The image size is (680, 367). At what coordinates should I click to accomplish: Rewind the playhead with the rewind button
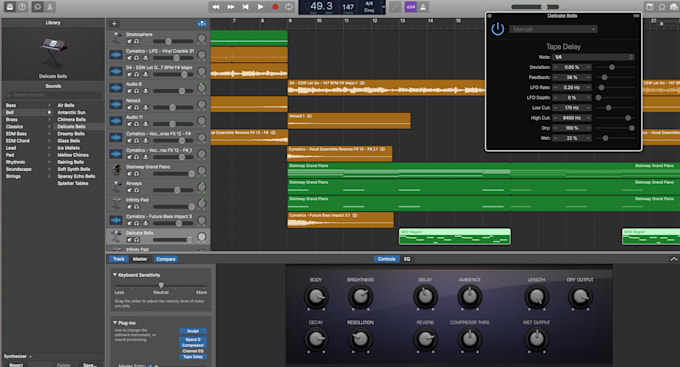(215, 7)
